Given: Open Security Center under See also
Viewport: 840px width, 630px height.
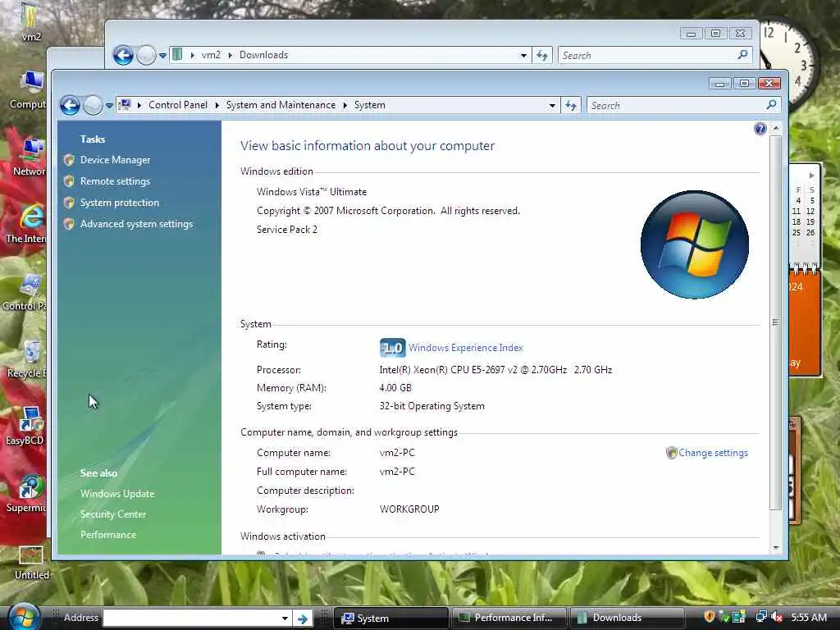Looking at the screenshot, I should tap(113, 514).
